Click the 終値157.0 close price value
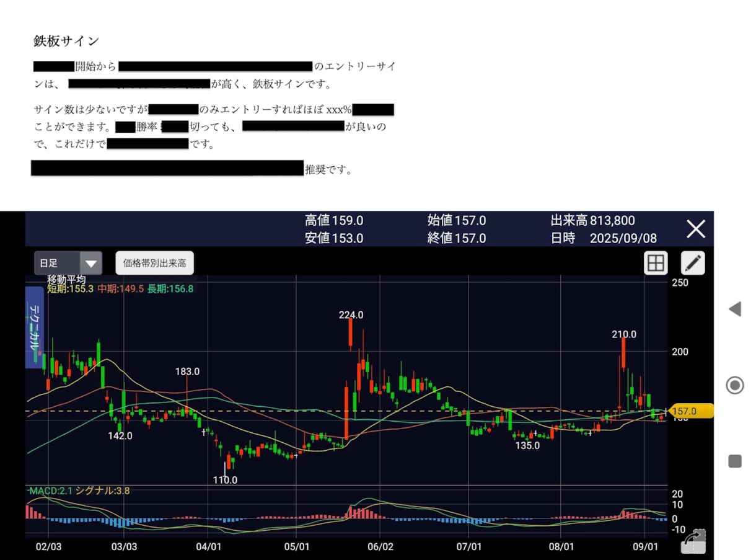The image size is (756, 560). coord(457,238)
